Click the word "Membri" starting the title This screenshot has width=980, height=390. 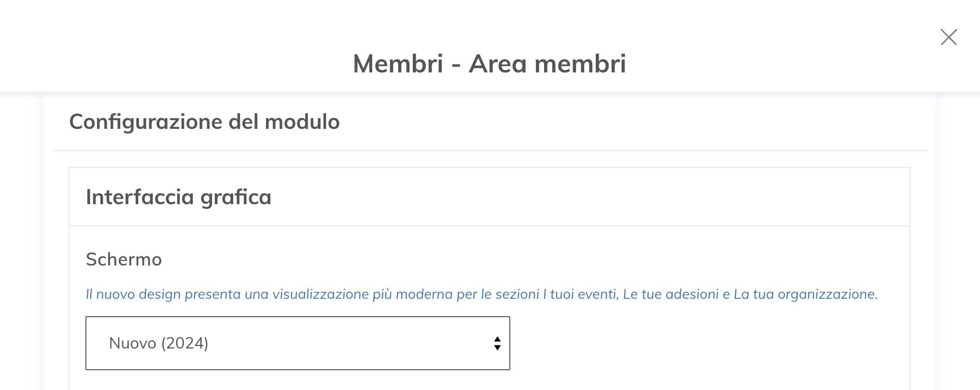398,64
